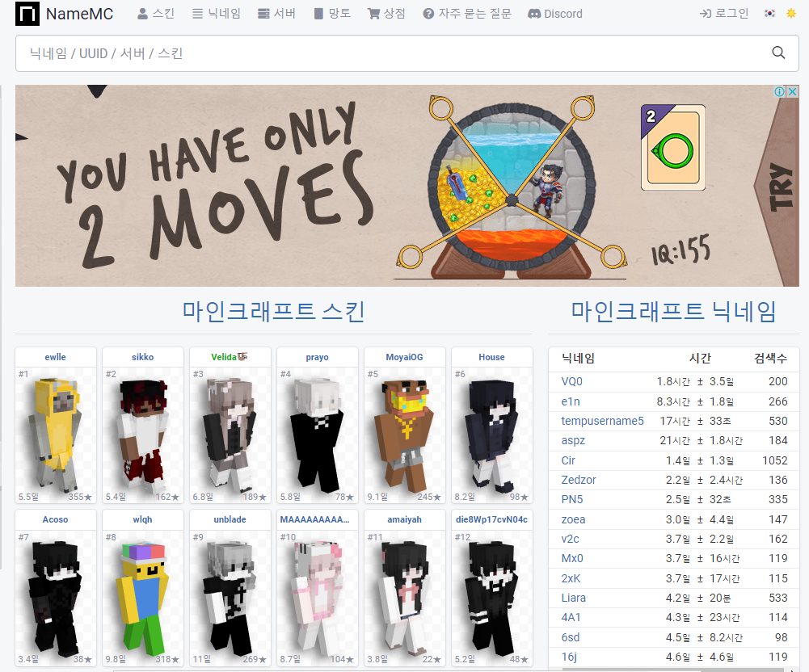
Task: Toggle light theme switch at top right
Action: [x=790, y=13]
